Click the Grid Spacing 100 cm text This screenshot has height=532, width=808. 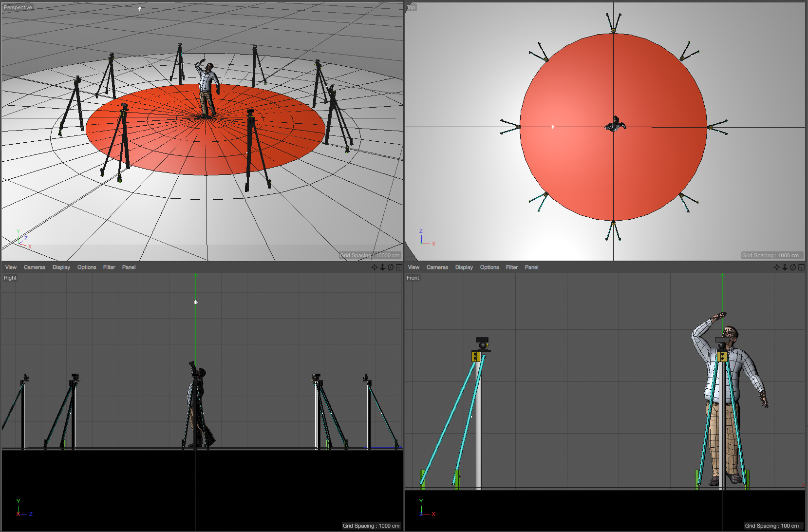click(x=772, y=526)
